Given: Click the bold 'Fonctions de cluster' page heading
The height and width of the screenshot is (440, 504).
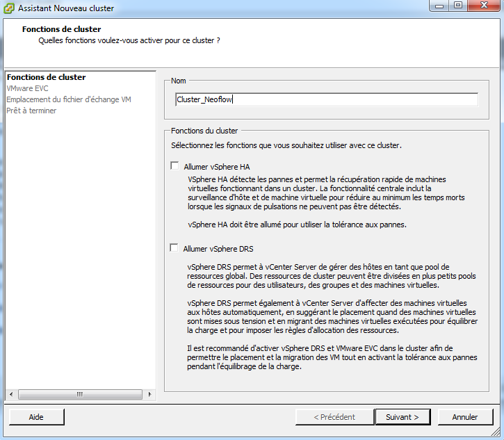Looking at the screenshot, I should [x=61, y=29].
